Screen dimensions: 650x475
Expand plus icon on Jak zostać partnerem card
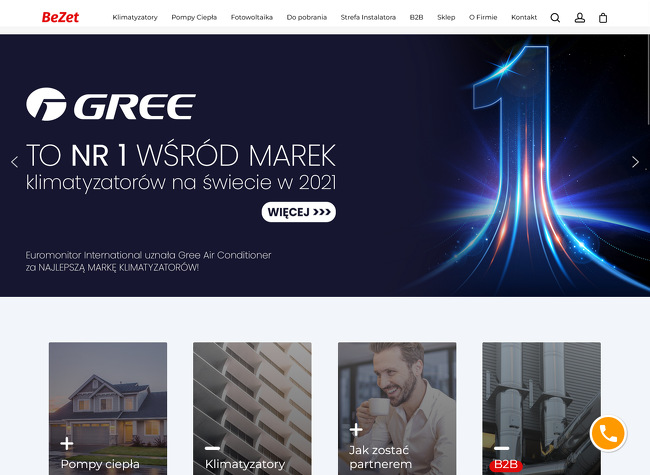point(356,429)
